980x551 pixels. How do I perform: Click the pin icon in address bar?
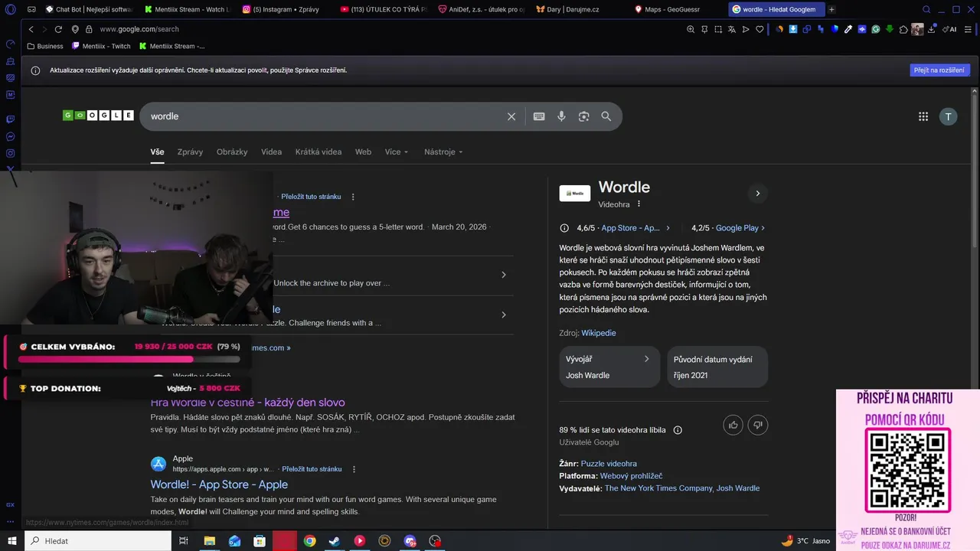point(704,29)
